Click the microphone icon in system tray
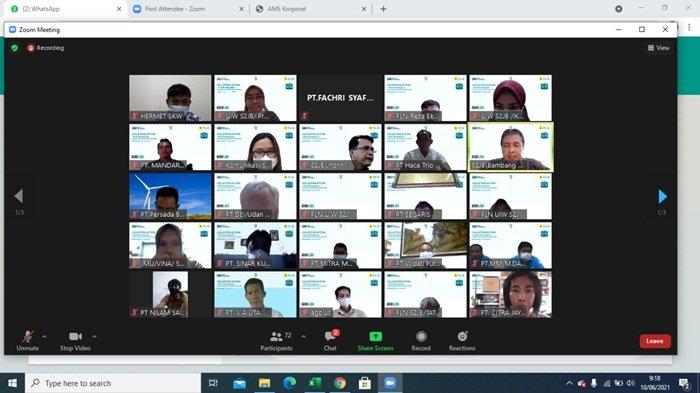Image resolution: width=700 pixels, height=393 pixels. click(594, 383)
